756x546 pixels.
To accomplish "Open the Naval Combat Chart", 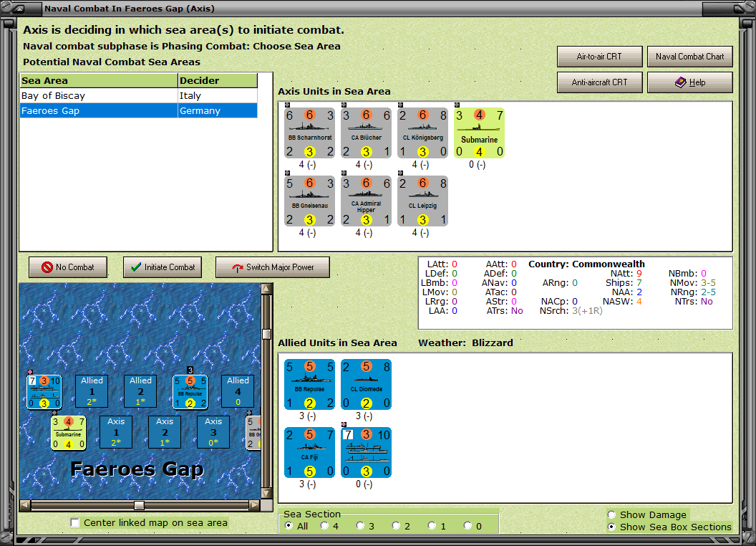I will tap(690, 57).
